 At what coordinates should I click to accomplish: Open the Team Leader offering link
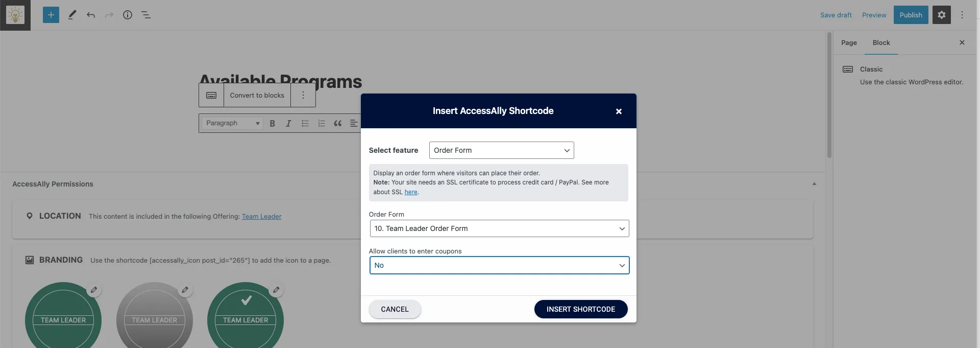(x=261, y=217)
